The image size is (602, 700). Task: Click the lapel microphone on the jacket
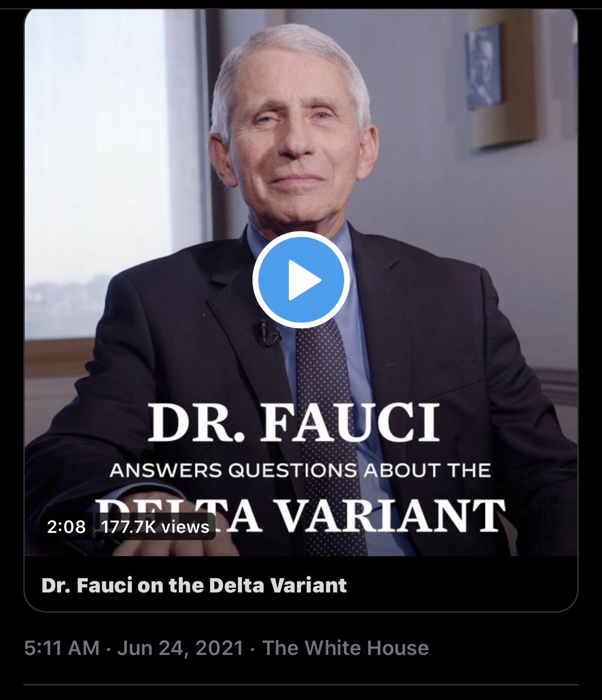[x=265, y=334]
